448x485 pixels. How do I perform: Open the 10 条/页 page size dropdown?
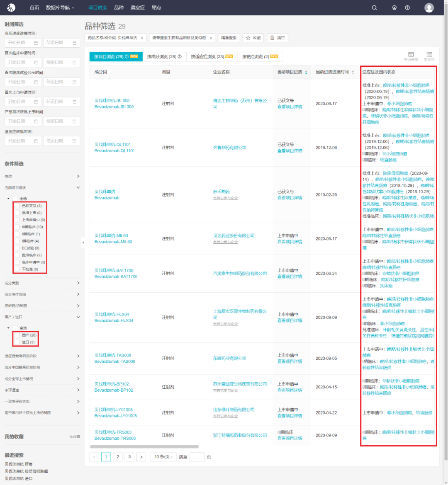point(163,457)
